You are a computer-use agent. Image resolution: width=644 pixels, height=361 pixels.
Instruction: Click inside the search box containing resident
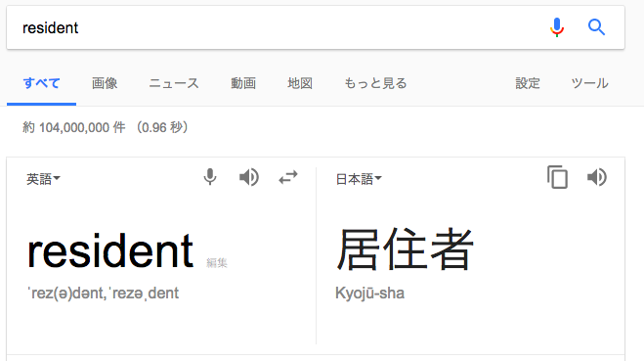[279, 27]
